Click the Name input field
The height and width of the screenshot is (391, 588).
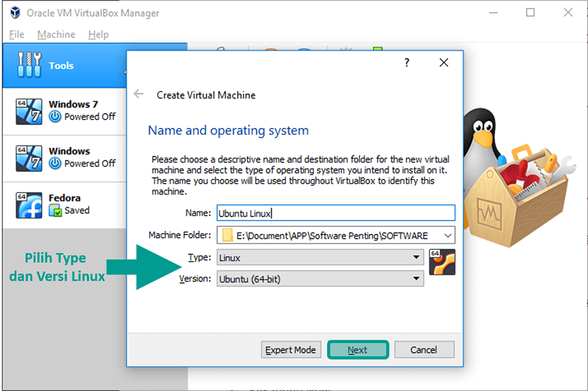pos(336,213)
